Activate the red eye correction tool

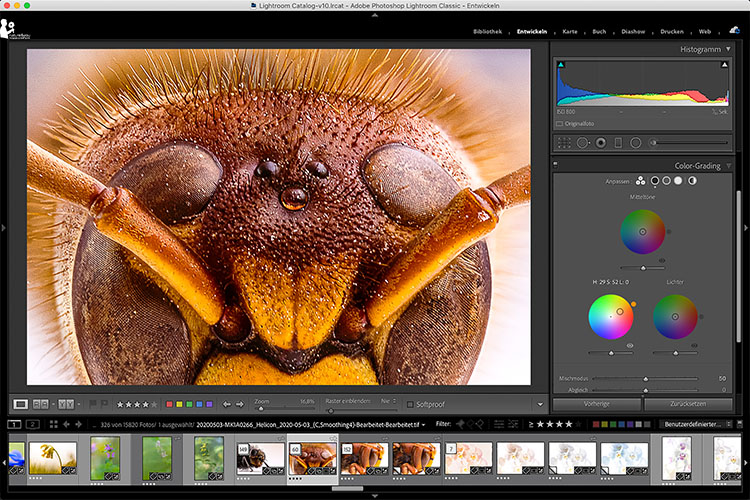point(600,143)
